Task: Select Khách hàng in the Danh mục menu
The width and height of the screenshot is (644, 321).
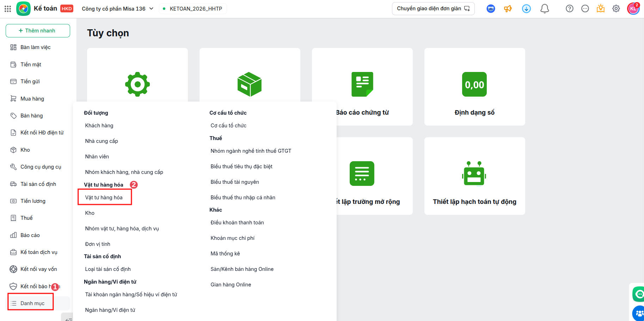Action: (99, 126)
